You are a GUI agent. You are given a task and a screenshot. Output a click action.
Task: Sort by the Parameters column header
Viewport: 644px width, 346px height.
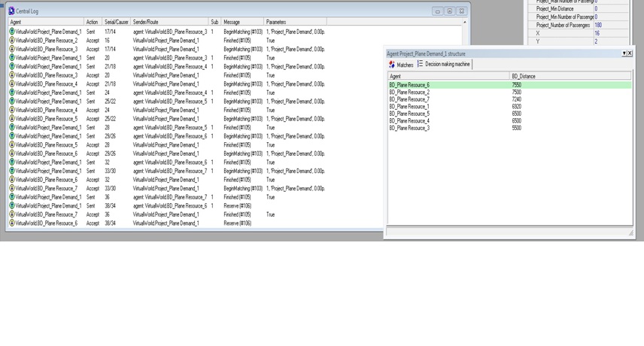coord(296,22)
